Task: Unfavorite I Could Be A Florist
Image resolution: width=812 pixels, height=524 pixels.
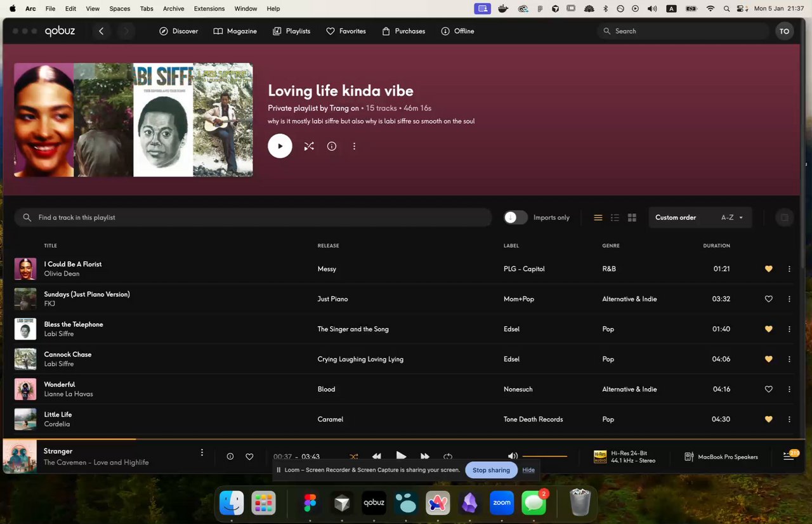Action: click(769, 269)
